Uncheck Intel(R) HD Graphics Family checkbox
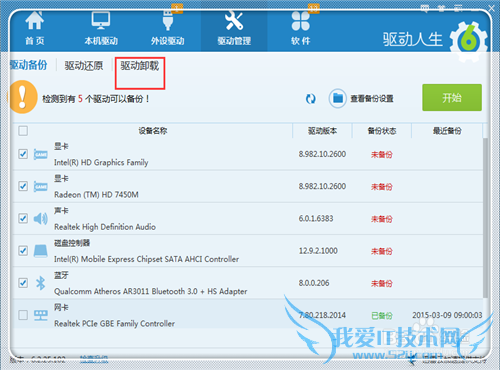Image resolution: width=500 pixels, height=370 pixels. 23,154
